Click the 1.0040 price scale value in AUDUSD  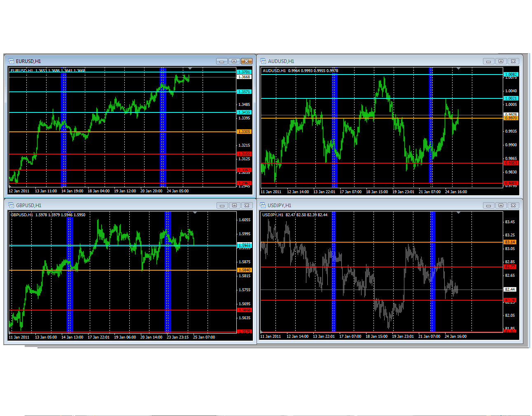click(511, 91)
